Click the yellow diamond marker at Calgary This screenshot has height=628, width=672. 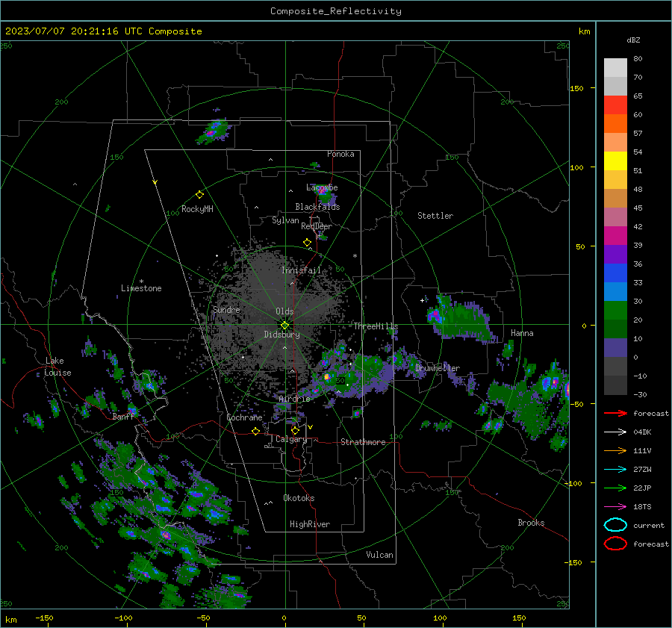(x=295, y=430)
